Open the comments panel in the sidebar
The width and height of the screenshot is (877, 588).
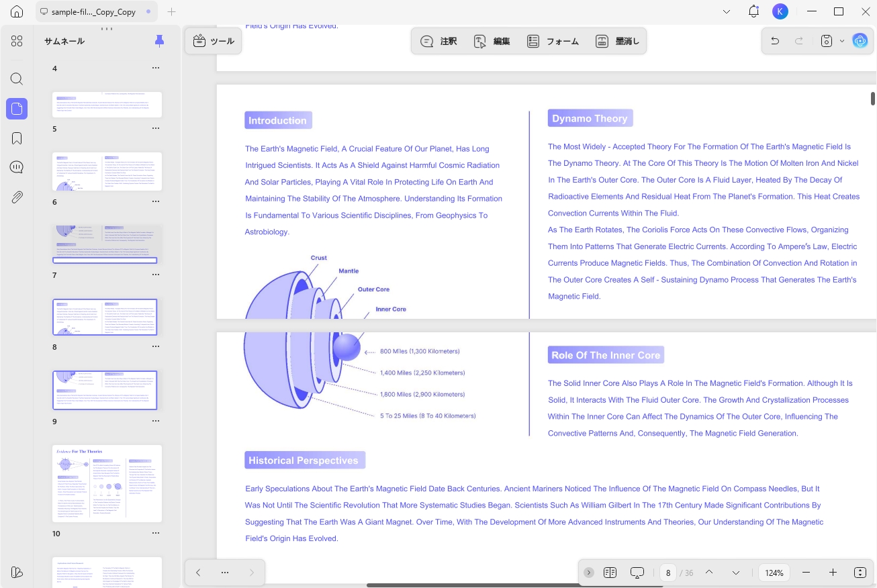tap(17, 168)
